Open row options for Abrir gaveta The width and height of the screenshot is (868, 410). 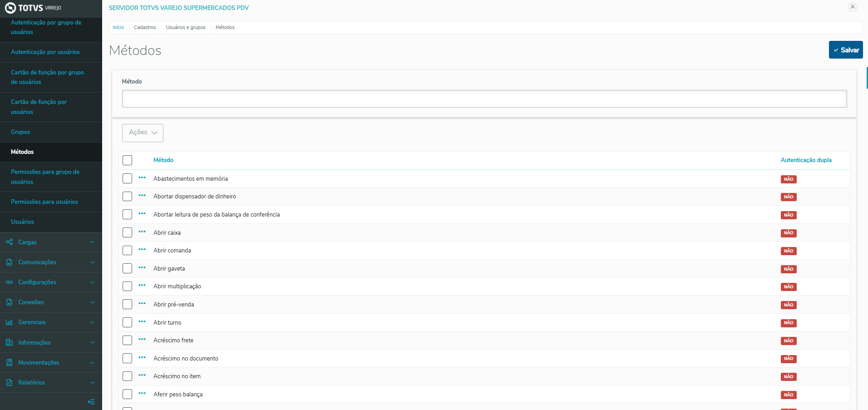pyautogui.click(x=142, y=267)
